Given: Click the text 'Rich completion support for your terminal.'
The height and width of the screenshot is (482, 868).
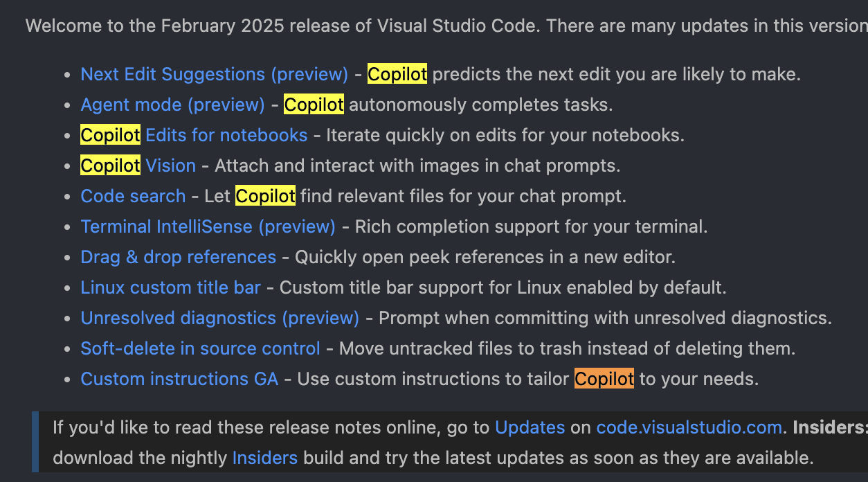Looking at the screenshot, I should (532, 226).
